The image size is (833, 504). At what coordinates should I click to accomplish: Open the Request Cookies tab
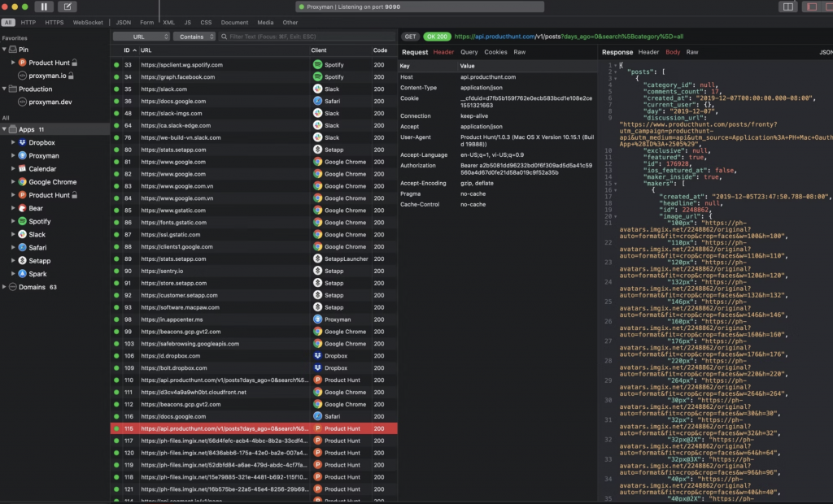(x=495, y=52)
